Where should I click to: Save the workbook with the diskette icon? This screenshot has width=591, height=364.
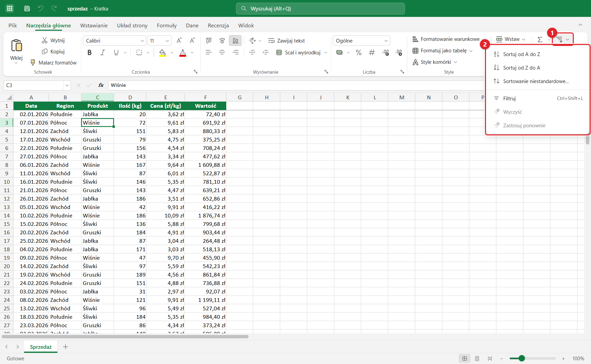coord(27,8)
